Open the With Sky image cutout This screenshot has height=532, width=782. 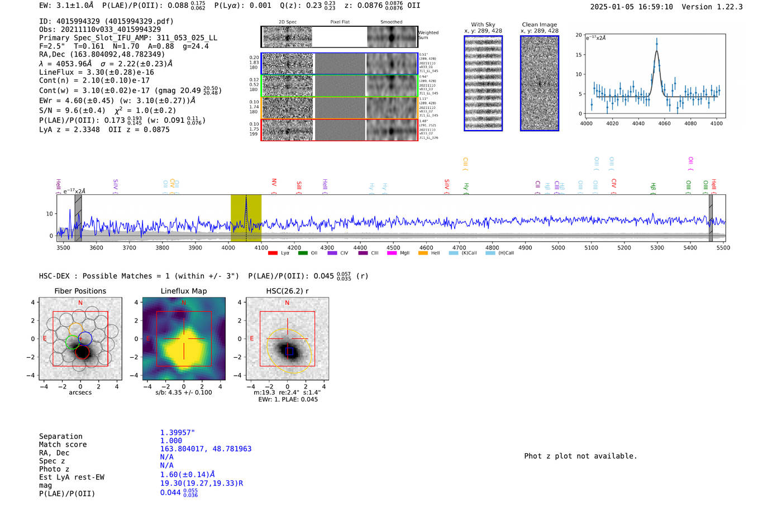[483, 83]
